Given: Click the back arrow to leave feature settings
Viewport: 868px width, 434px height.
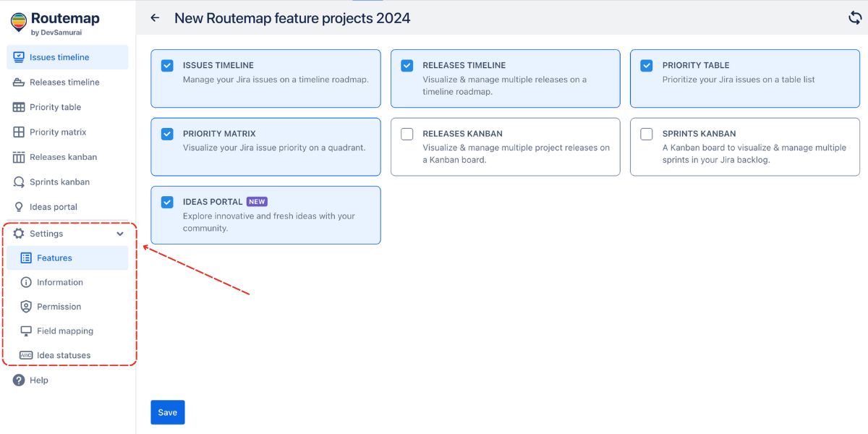Looking at the screenshot, I should (154, 17).
